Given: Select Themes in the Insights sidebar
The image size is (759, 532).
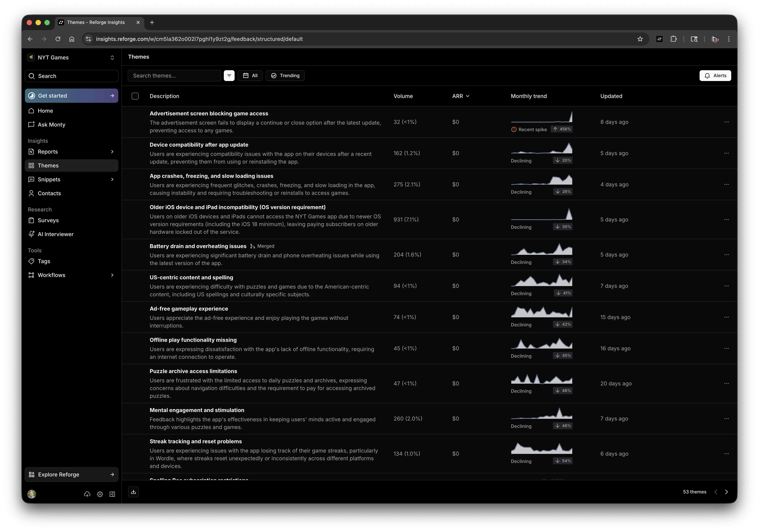Looking at the screenshot, I should coord(48,165).
